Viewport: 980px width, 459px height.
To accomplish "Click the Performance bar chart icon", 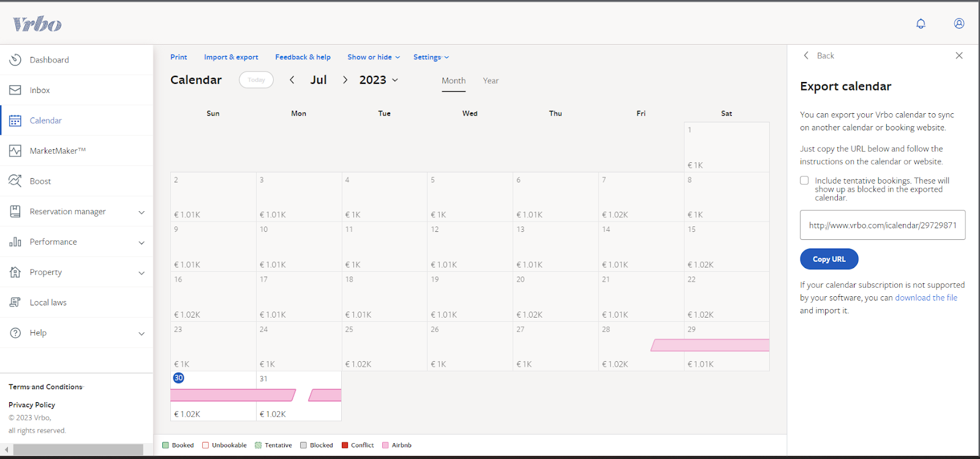I will pos(15,242).
